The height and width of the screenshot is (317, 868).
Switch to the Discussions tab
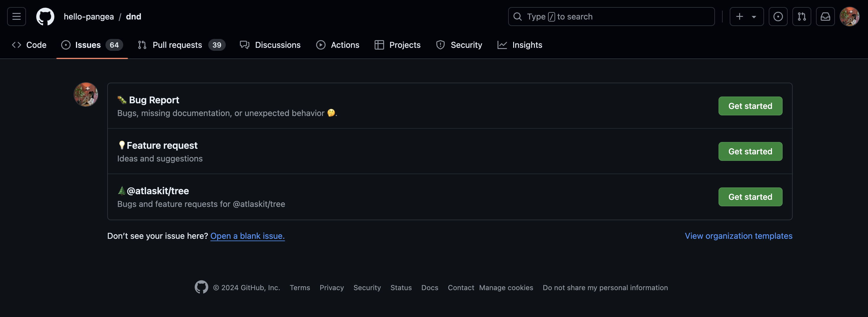pyautogui.click(x=270, y=45)
